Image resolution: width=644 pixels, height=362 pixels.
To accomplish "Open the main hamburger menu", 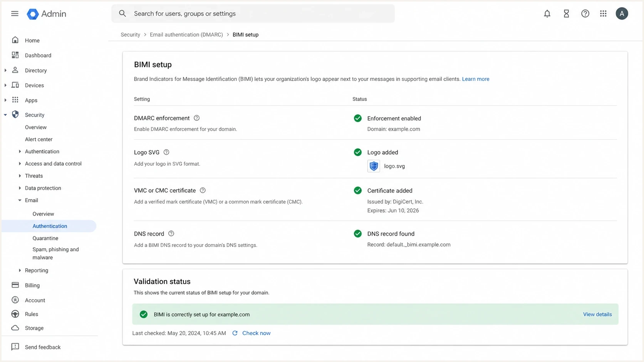I will pos(15,13).
